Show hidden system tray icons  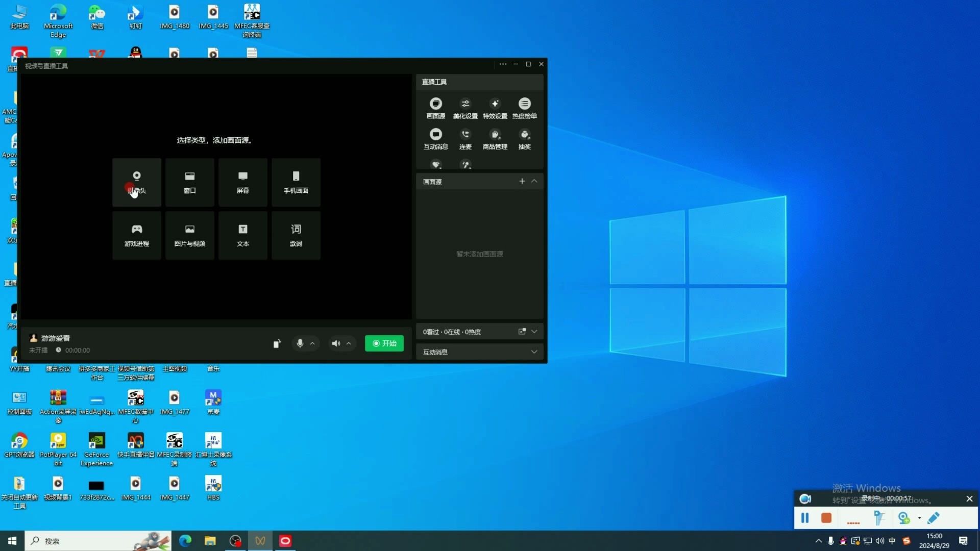[819, 541]
